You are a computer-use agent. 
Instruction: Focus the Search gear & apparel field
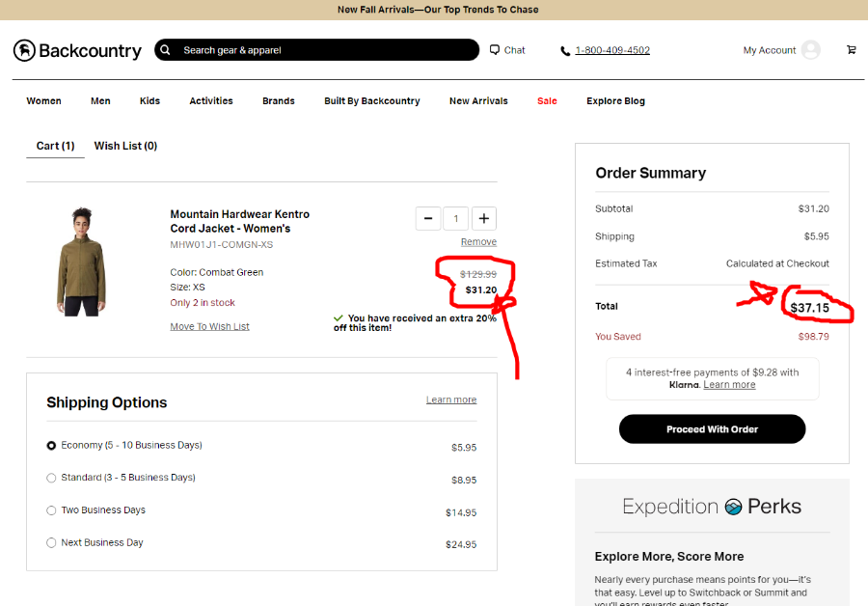tap(316, 50)
